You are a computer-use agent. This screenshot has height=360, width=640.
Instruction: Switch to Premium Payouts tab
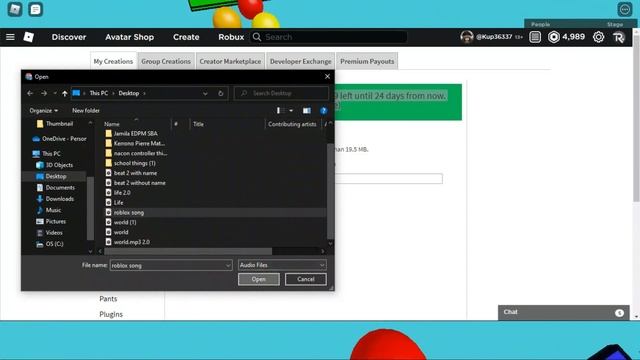[367, 61]
